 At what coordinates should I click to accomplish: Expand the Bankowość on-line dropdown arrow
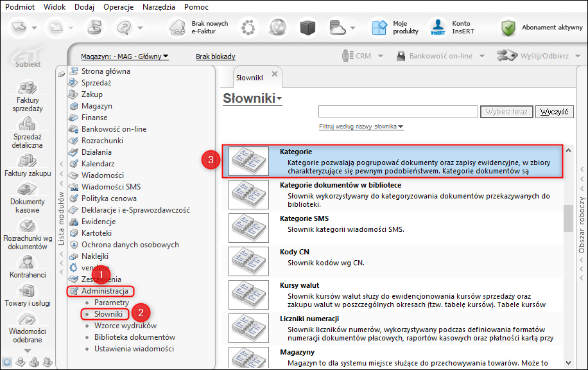(x=482, y=56)
